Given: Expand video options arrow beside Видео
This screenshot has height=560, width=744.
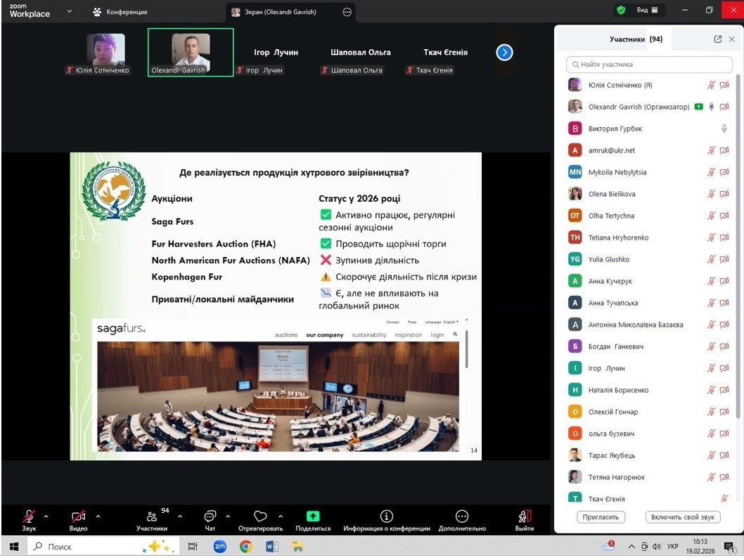Looking at the screenshot, I should point(98,516).
